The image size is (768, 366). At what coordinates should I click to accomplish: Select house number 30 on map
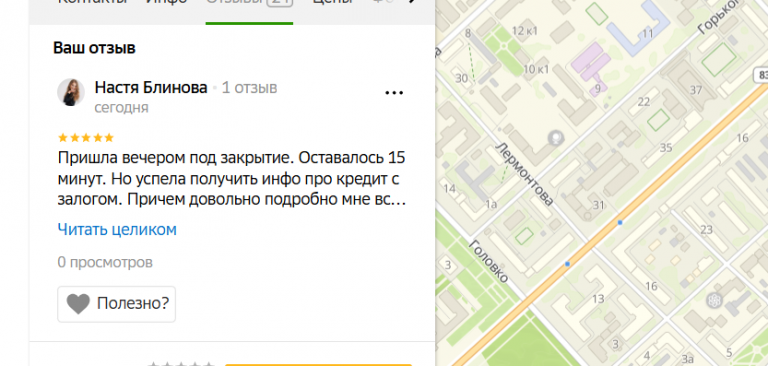point(461,78)
